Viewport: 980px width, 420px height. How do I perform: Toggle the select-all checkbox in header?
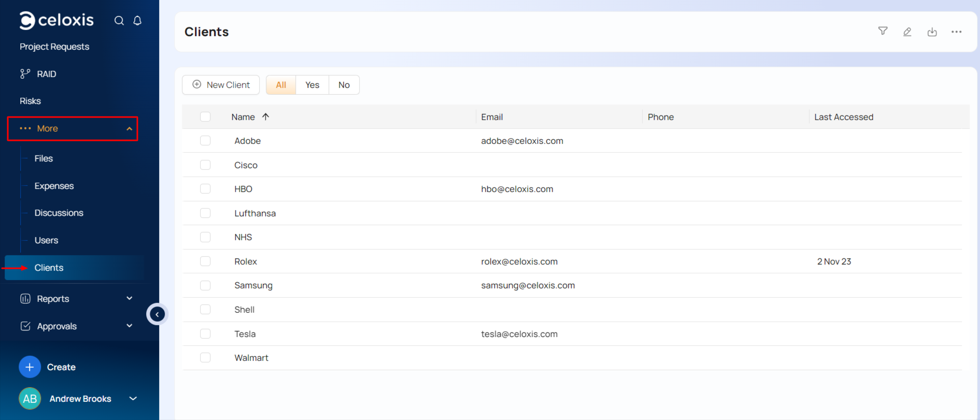click(205, 117)
